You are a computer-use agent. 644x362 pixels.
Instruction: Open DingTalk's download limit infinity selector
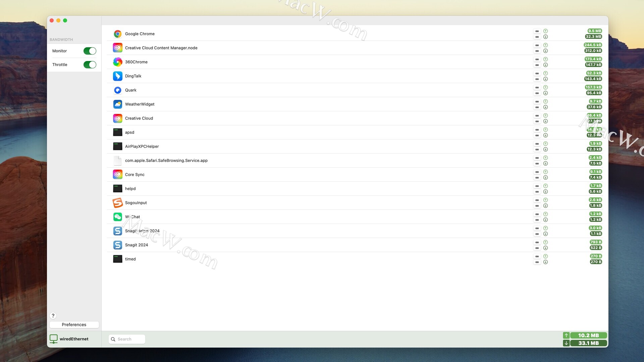pyautogui.click(x=537, y=79)
